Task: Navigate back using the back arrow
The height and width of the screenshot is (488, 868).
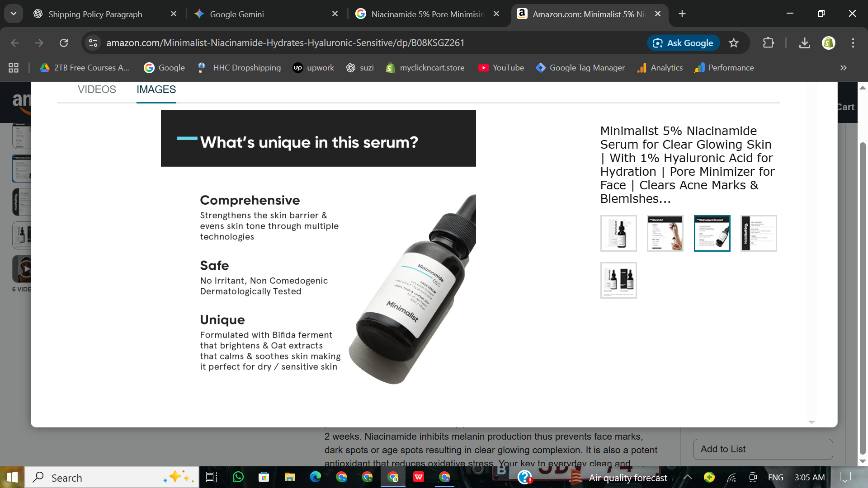Action: pyautogui.click(x=15, y=43)
